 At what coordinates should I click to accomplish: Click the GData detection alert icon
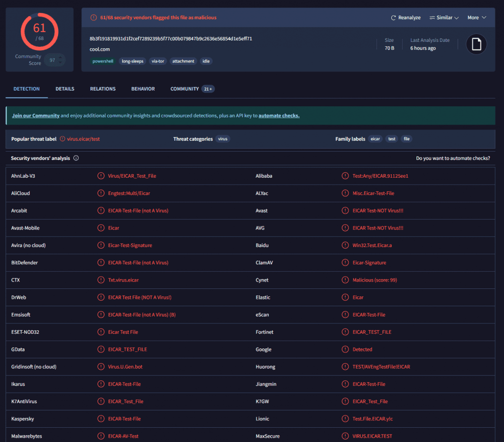point(101,349)
